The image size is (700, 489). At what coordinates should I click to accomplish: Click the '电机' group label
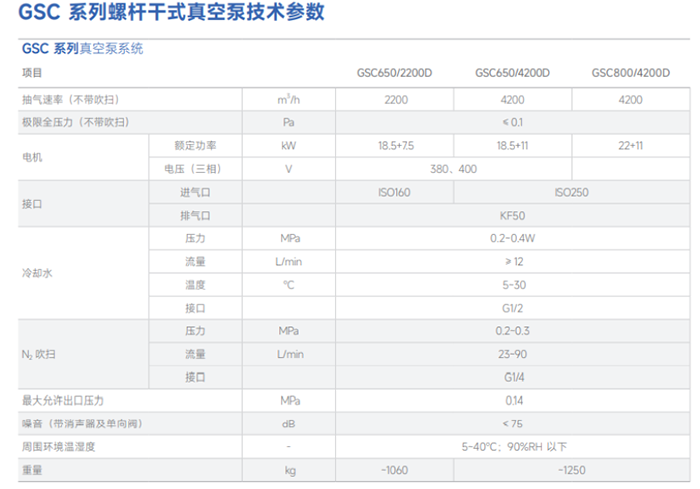[32, 157]
